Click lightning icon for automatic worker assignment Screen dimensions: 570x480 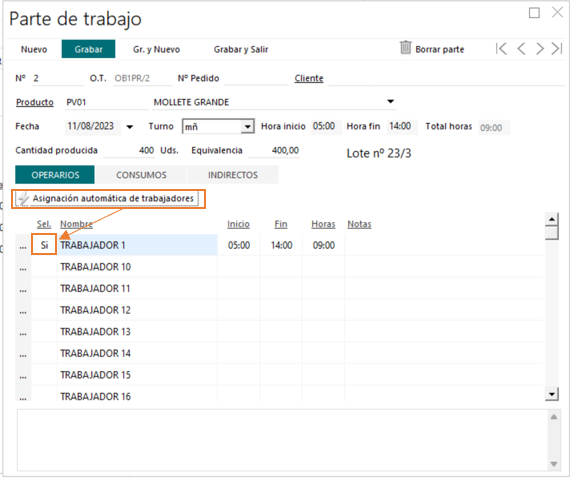(x=24, y=199)
